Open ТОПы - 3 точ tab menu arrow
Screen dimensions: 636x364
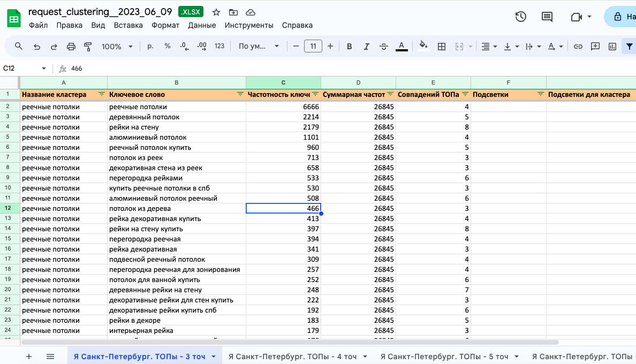(x=214, y=357)
